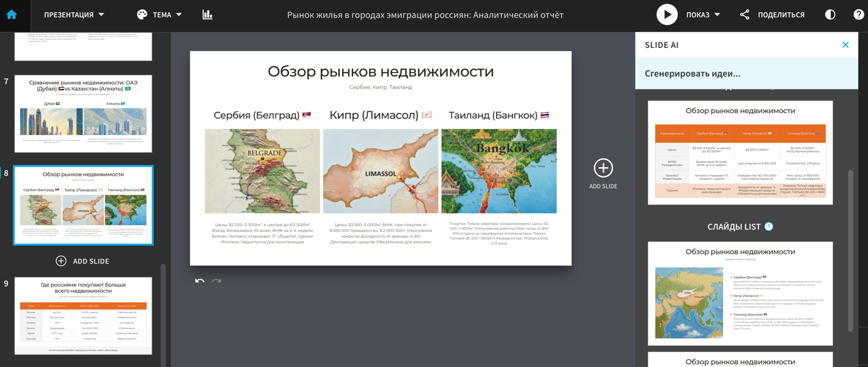Redo the last action

(217, 280)
